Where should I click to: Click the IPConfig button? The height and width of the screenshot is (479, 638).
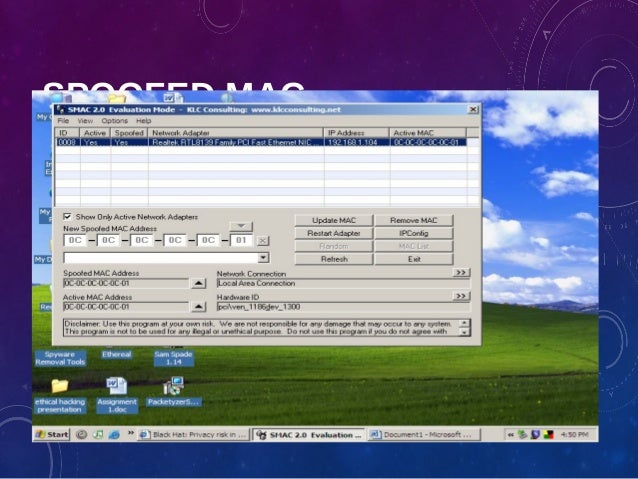tap(414, 233)
